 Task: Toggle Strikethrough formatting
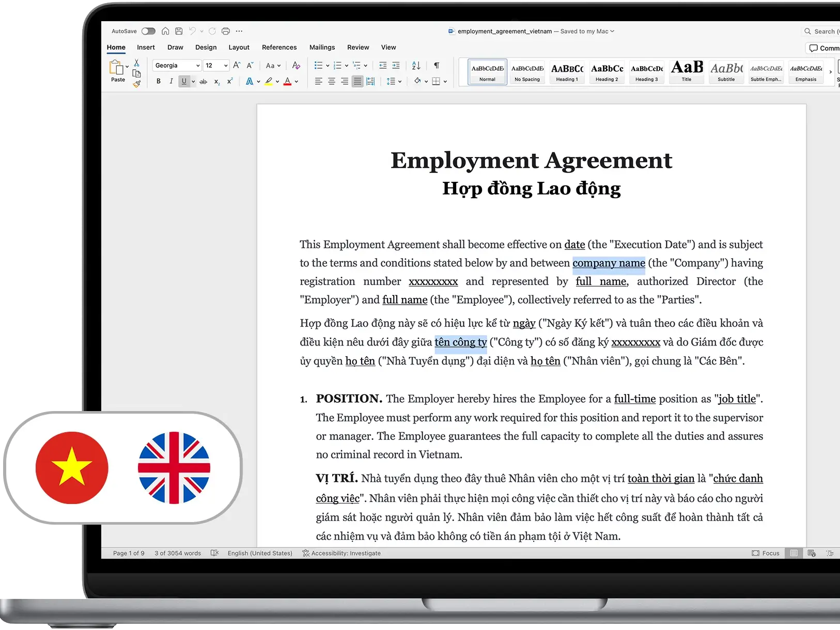[x=203, y=82]
